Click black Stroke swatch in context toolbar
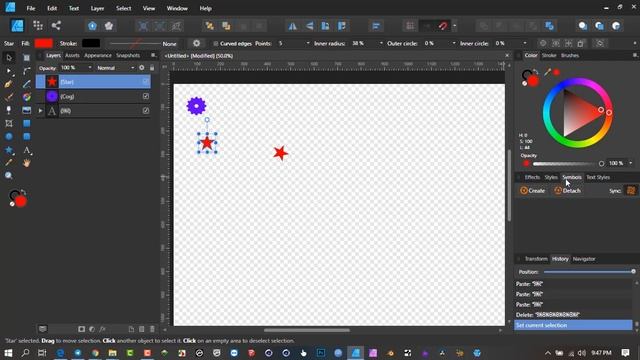Image resolution: width=640 pixels, height=360 pixels. click(x=91, y=43)
